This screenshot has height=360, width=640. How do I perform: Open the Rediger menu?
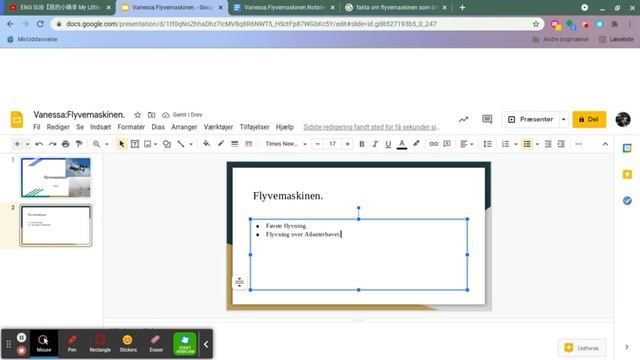(58, 127)
